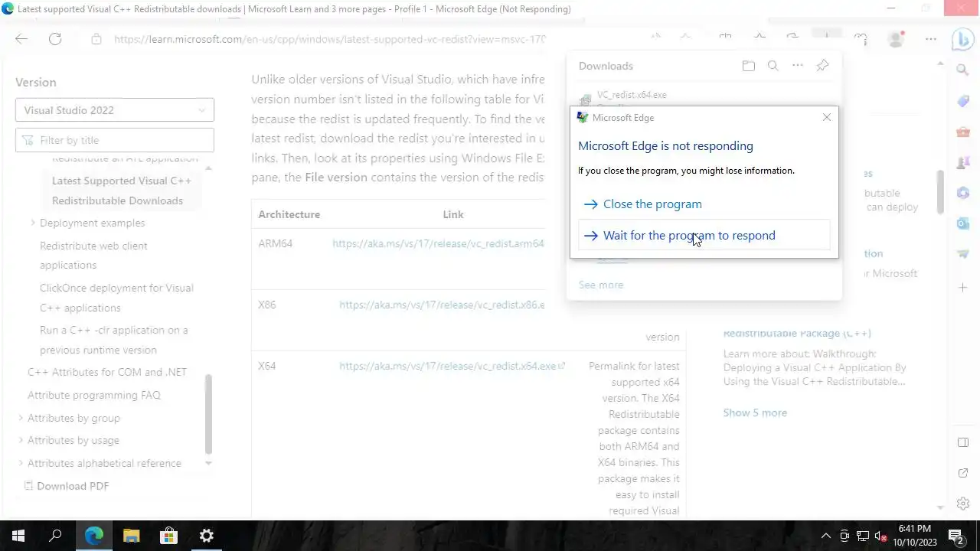Open 'C++ Attributes for COM and .NET'
980x551 pixels.
click(x=107, y=372)
